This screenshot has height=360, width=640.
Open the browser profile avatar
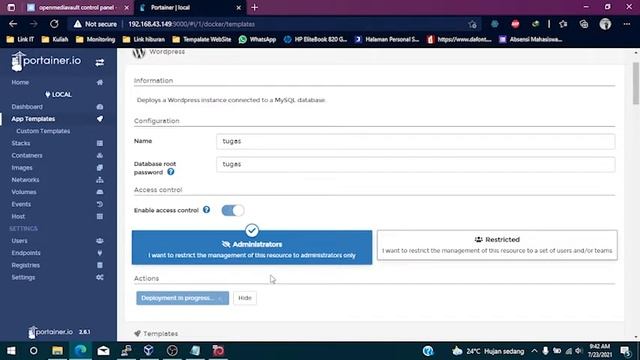tap(605, 24)
